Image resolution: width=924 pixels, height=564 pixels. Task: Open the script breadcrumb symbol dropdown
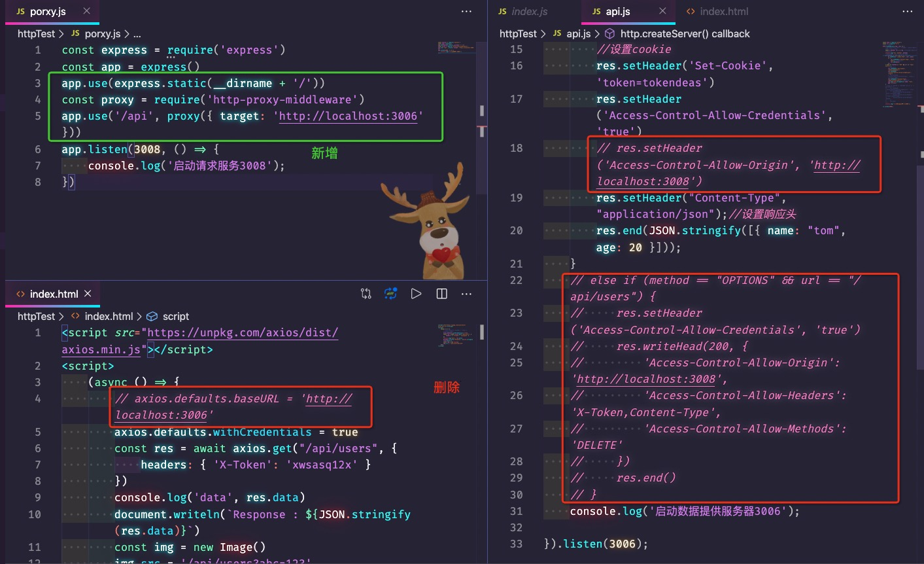coord(176,316)
